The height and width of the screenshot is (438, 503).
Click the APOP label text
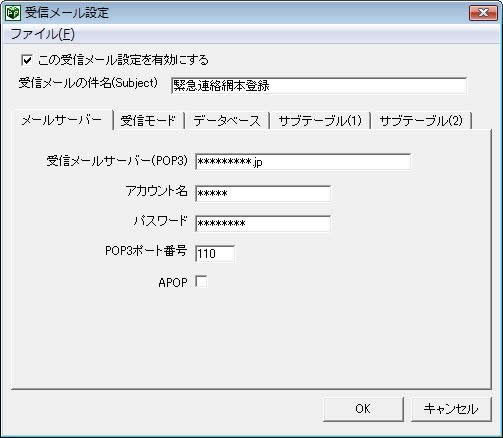pos(173,283)
